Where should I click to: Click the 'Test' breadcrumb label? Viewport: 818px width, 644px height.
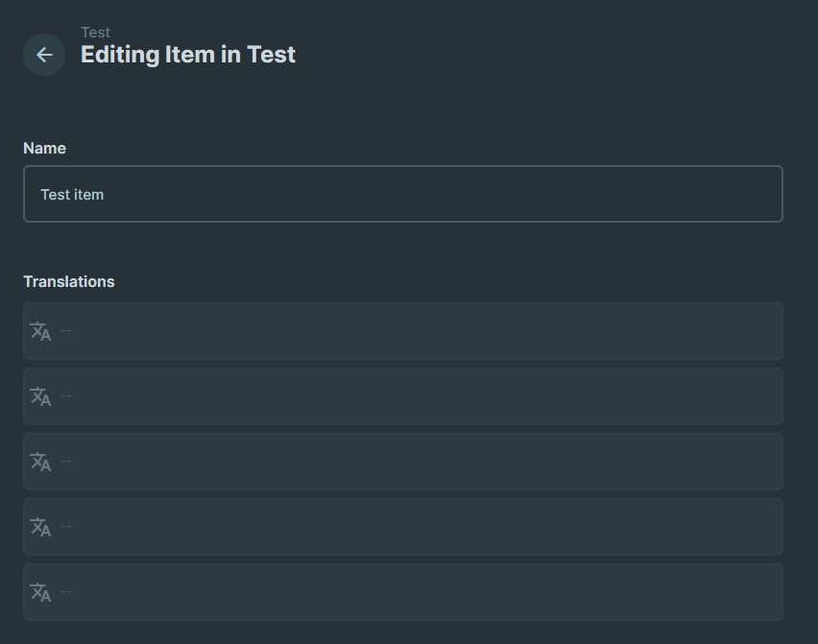point(96,32)
